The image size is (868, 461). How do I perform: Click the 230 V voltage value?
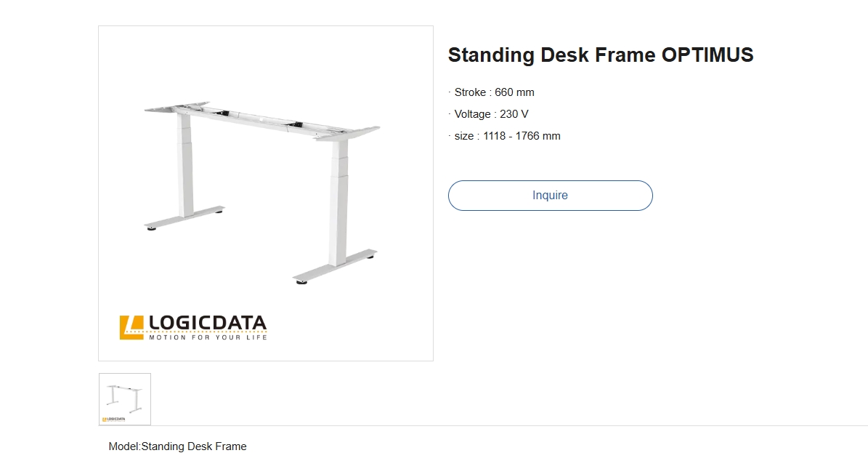(514, 114)
